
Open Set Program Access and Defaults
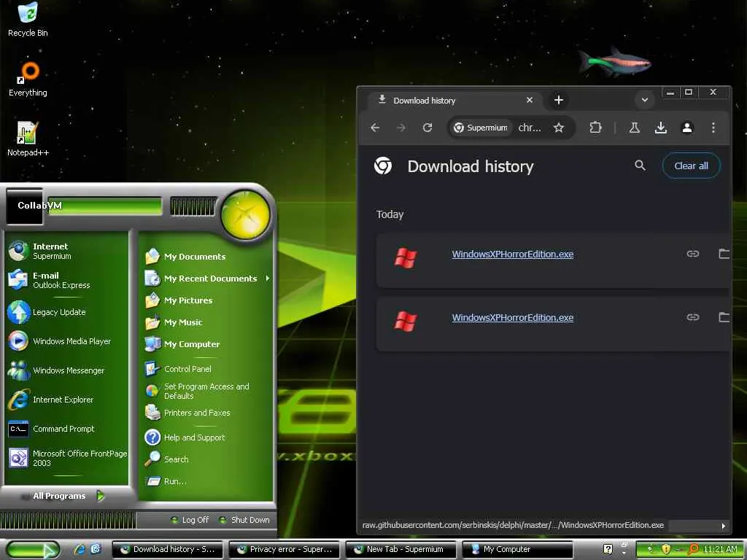pos(206,391)
